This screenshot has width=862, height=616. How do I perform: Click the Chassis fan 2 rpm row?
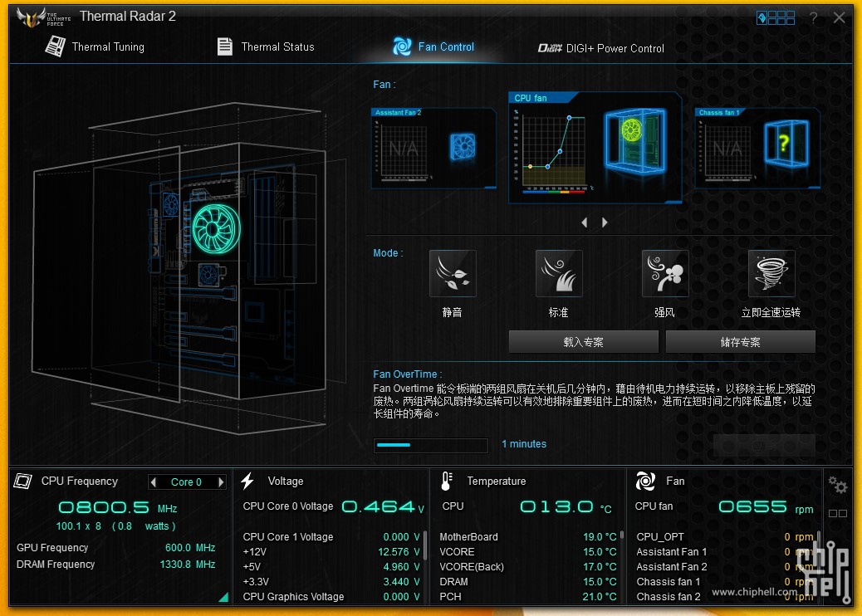[x=725, y=596]
